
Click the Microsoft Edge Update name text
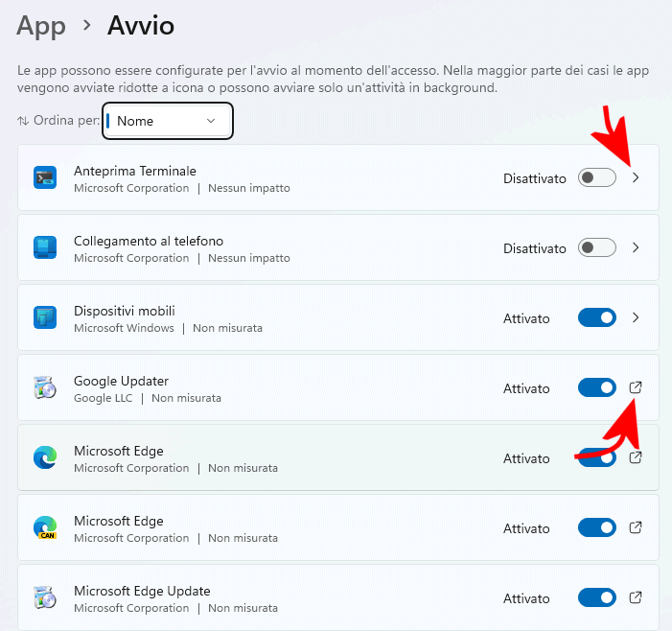point(142,591)
